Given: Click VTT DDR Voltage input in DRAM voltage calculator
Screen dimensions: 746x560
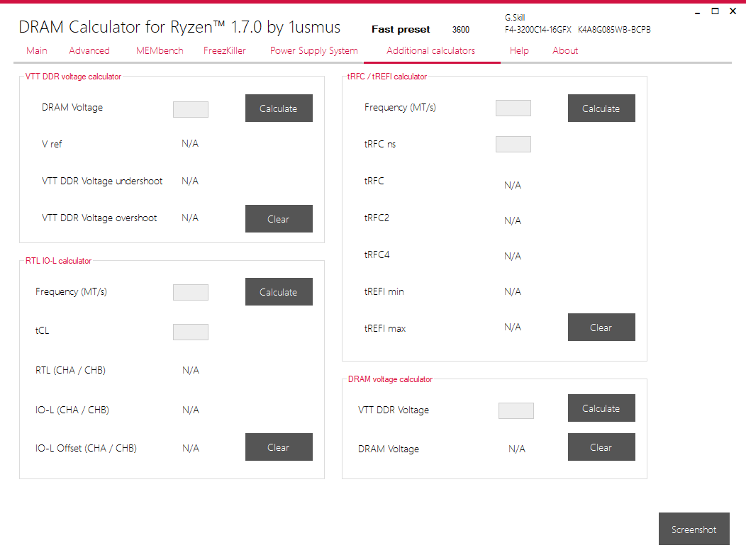Looking at the screenshot, I should point(516,410).
